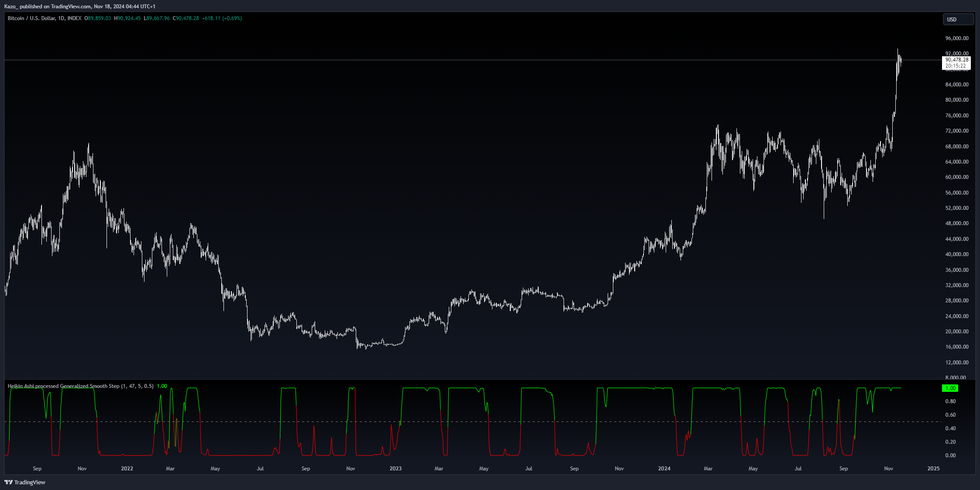The image size is (980, 490).
Task: Click the 16,000.00 price axis label
Action: pos(957,347)
